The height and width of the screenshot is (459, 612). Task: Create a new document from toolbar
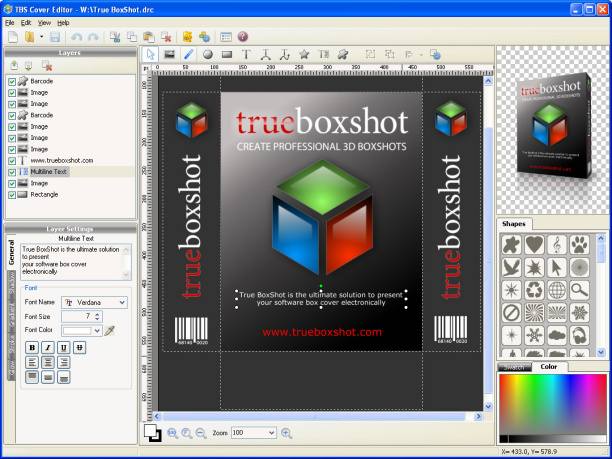pos(13,37)
